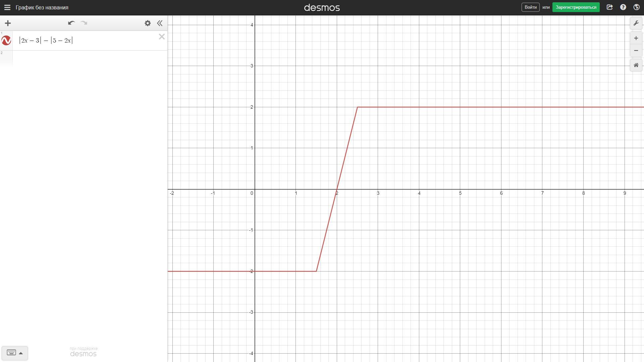This screenshot has height=362, width=644.
Task: Open the language globe menu
Action: (x=636, y=7)
